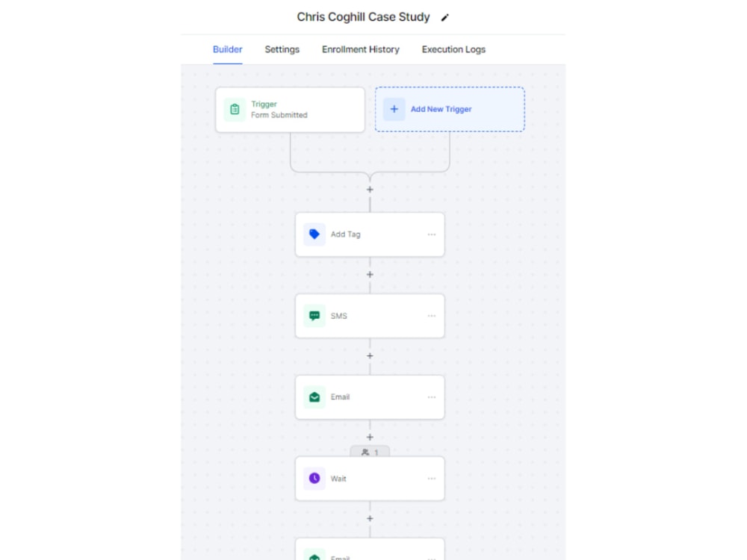Click the Add Tag tag icon
This screenshot has height=560, width=747.
click(314, 234)
